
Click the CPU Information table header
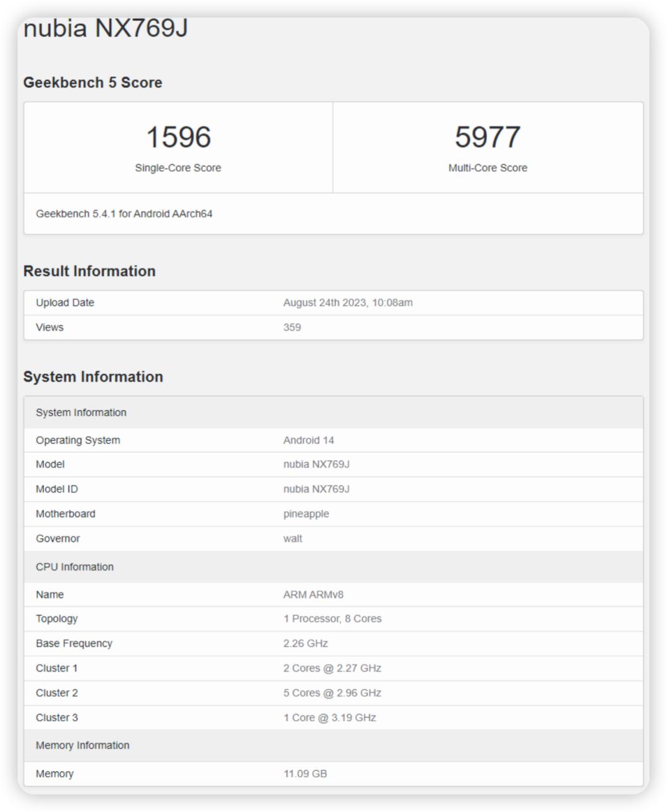coord(75,567)
